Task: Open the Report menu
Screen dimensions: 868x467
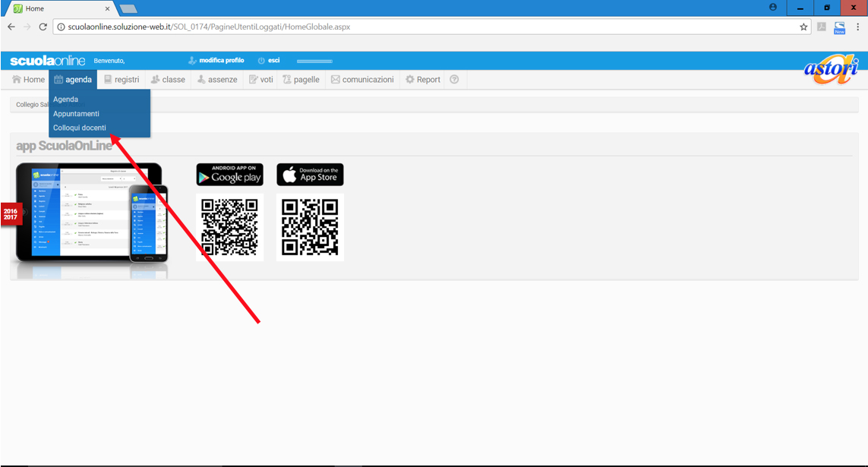Action: point(423,79)
